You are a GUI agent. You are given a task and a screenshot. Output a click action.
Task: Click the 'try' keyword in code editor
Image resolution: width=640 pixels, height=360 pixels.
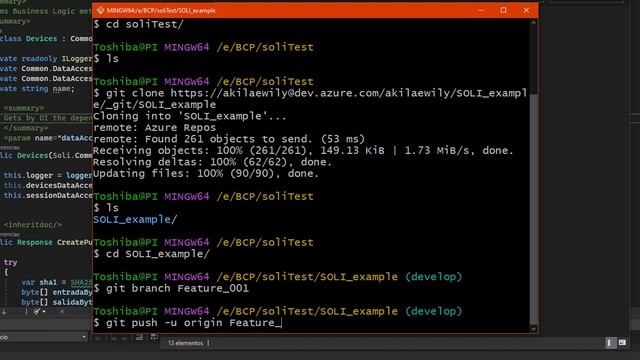point(11,262)
